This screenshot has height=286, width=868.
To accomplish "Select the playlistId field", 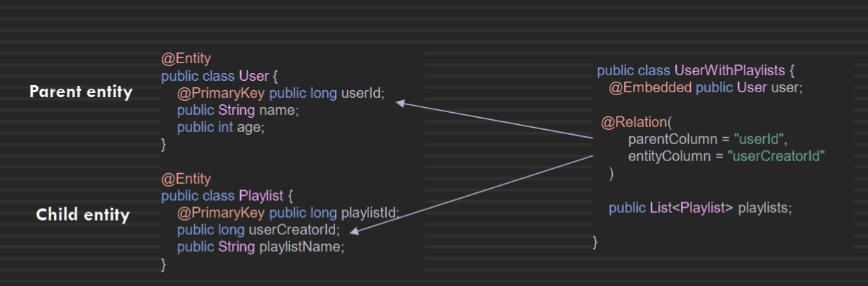I will (x=371, y=213).
